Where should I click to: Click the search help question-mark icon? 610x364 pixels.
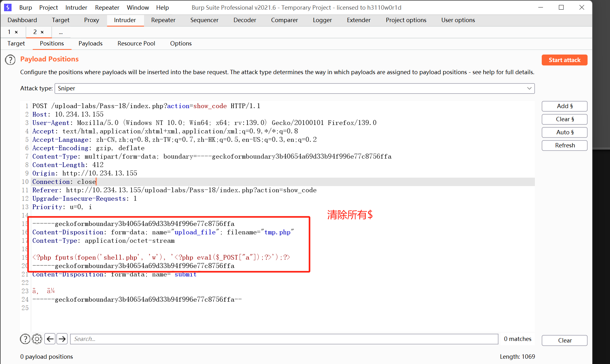[25, 339]
